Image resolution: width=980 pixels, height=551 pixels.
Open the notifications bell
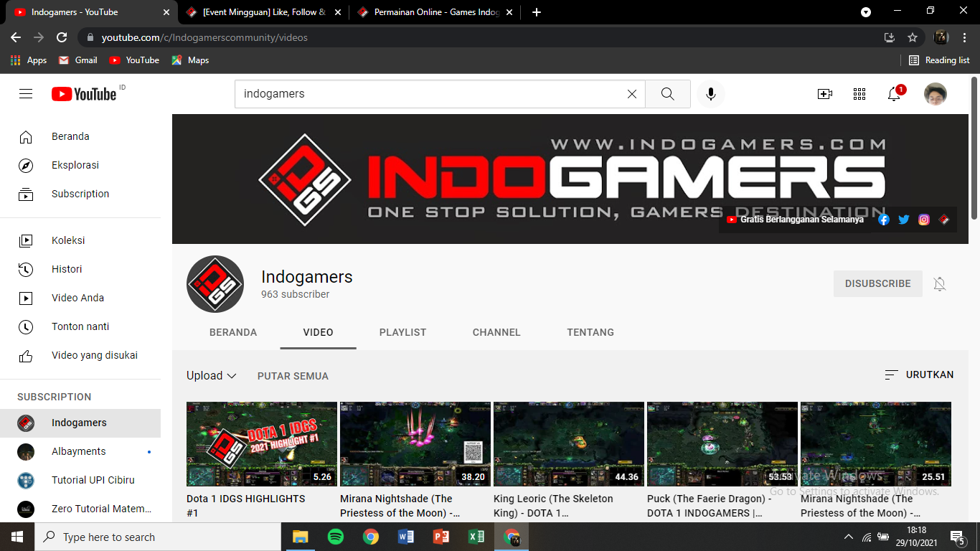895,94
